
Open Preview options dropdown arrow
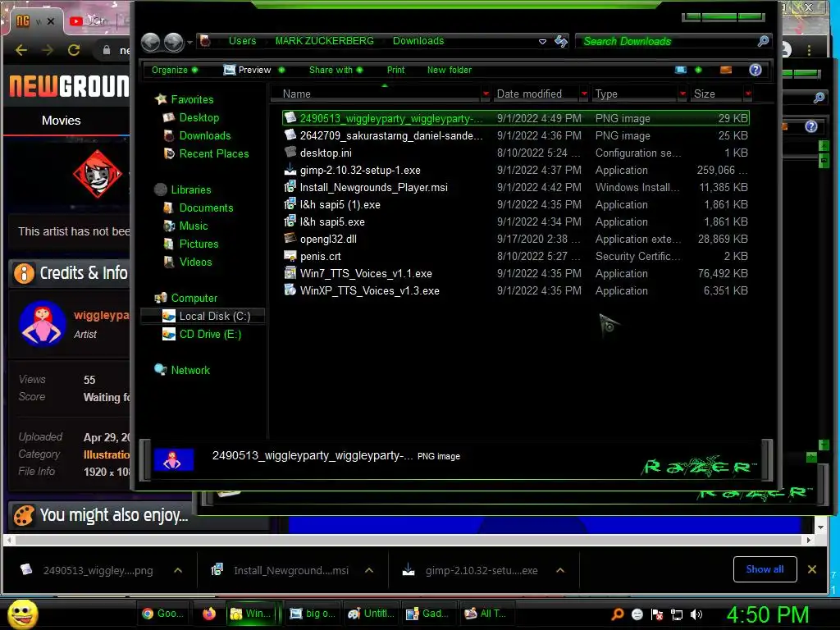[x=281, y=70]
